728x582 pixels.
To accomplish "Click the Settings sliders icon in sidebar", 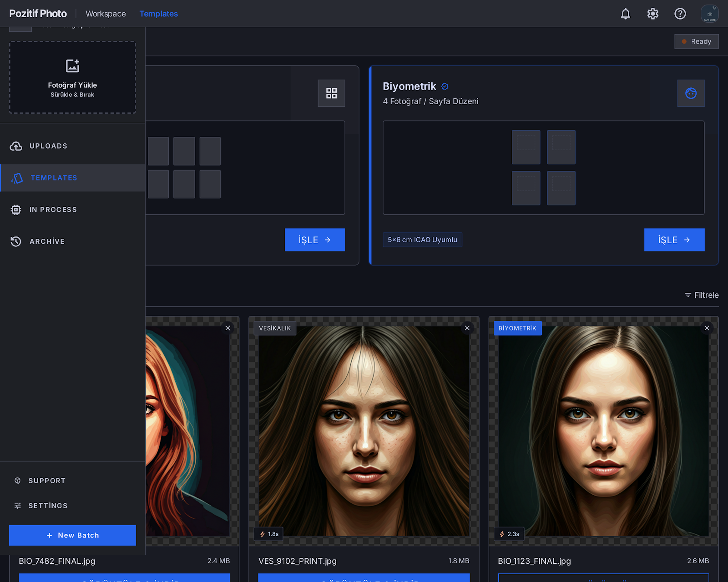I will [x=18, y=506].
